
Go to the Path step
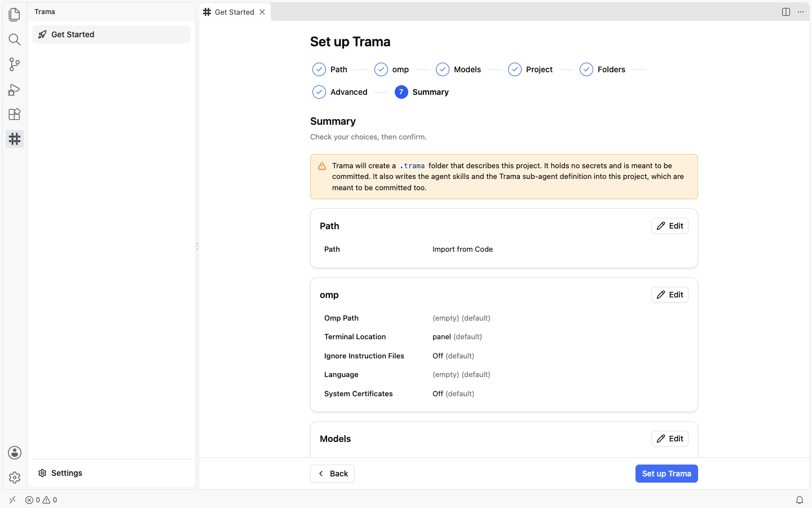pyautogui.click(x=330, y=69)
